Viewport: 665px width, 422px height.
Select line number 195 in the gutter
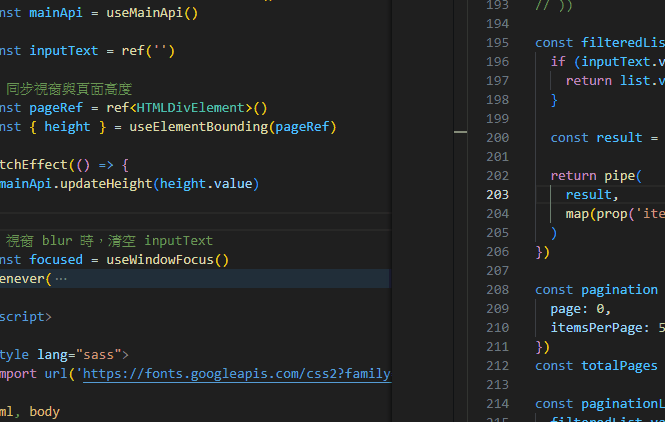496,42
